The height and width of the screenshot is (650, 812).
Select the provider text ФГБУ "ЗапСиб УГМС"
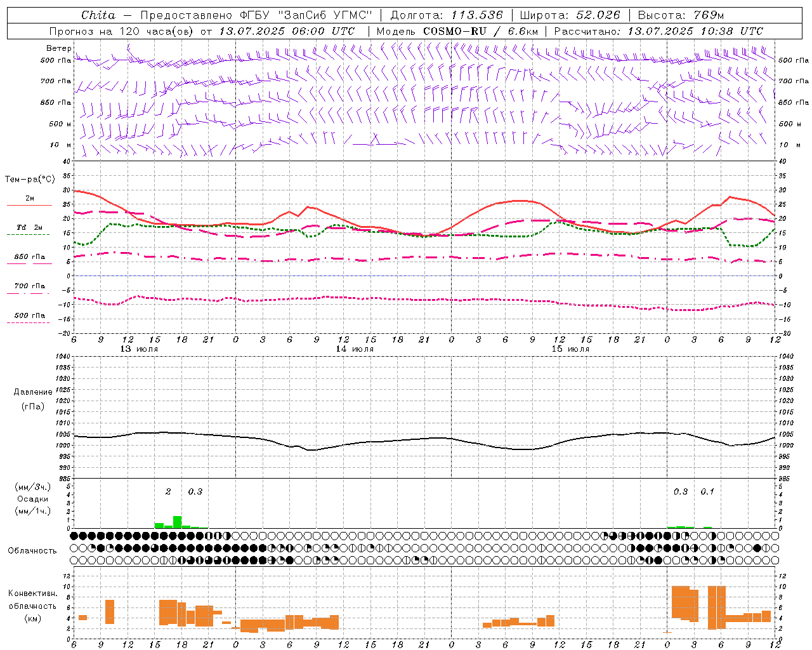coord(306,15)
